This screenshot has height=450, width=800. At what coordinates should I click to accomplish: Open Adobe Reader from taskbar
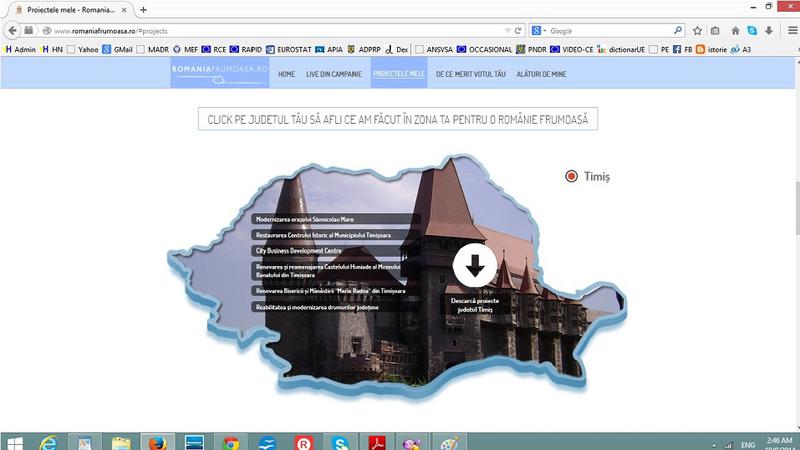pyautogui.click(x=377, y=443)
